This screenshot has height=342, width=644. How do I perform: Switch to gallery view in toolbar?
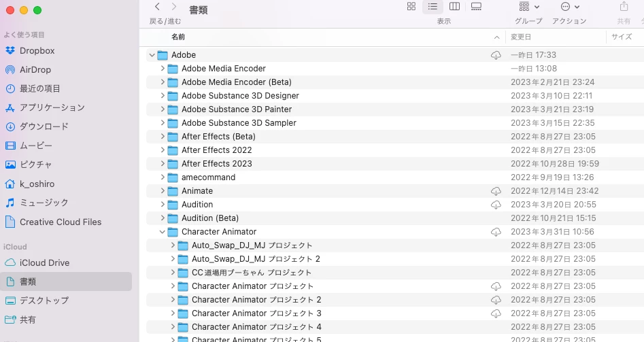point(476,6)
